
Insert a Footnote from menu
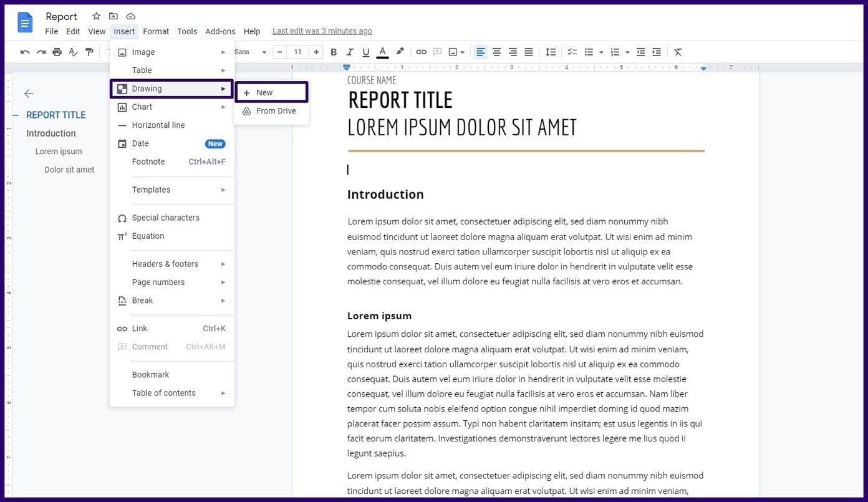pyautogui.click(x=171, y=162)
